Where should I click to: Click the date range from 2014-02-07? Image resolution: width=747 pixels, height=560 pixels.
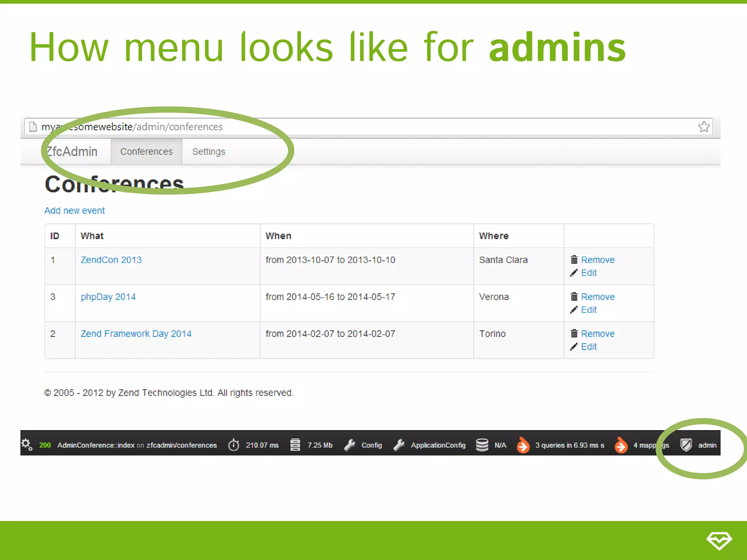330,334
